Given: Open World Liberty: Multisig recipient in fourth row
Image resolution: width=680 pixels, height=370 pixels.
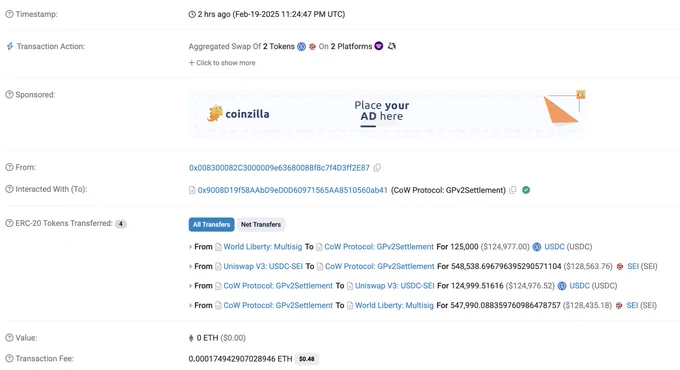Looking at the screenshot, I should (x=394, y=305).
